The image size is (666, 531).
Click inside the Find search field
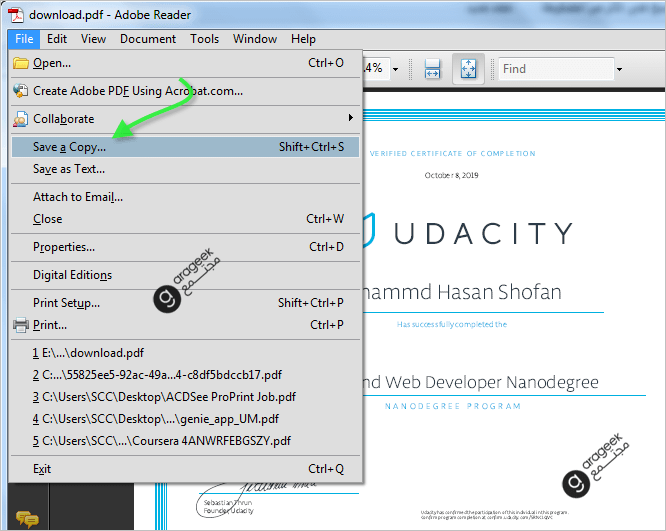tap(556, 69)
